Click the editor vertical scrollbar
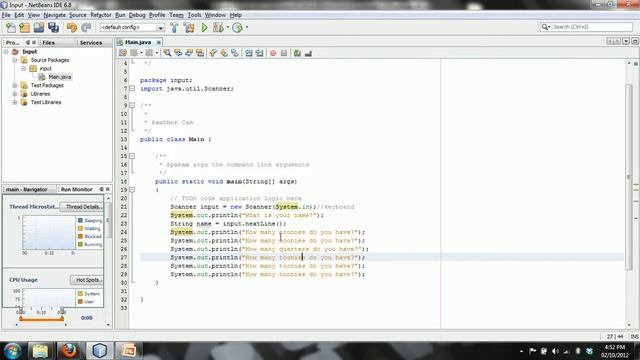640x360 pixels. (629, 177)
